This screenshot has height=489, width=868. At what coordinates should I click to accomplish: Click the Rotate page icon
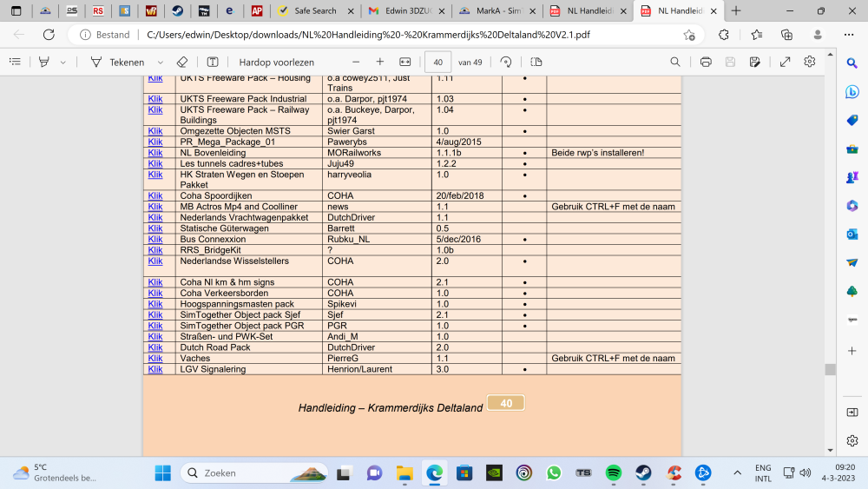(x=506, y=62)
